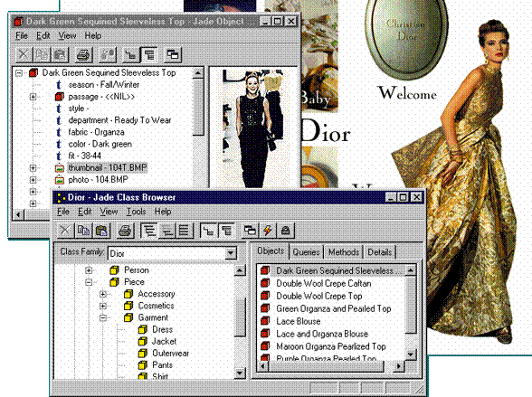Click the copy icon in Jade Object toolbar
The image size is (532, 397).
(42, 54)
